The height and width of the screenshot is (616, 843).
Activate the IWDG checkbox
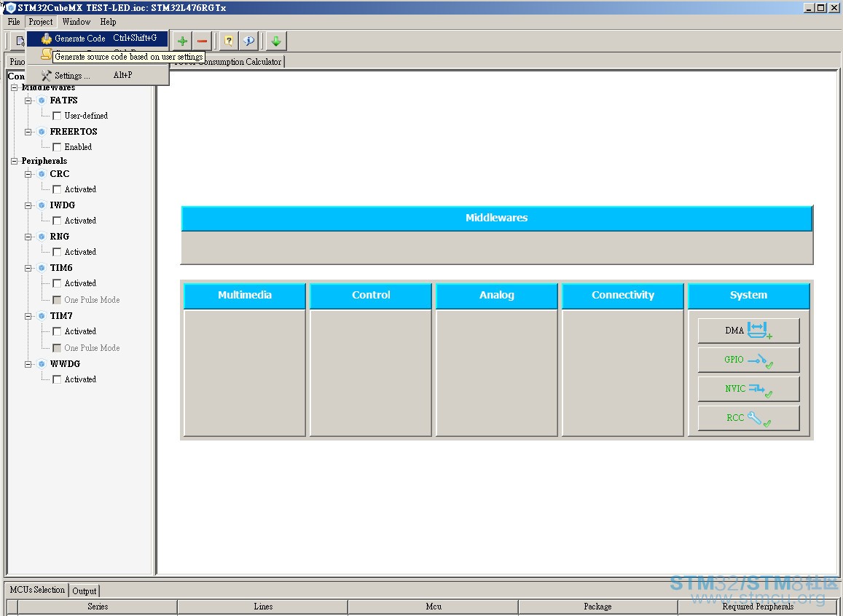coord(57,221)
